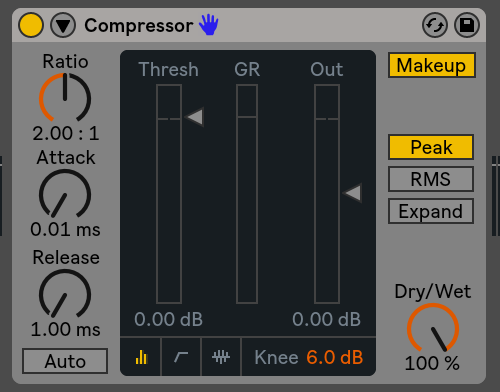Select the 1.00 ms release value
The width and height of the screenshot is (500, 392).
[65, 329]
